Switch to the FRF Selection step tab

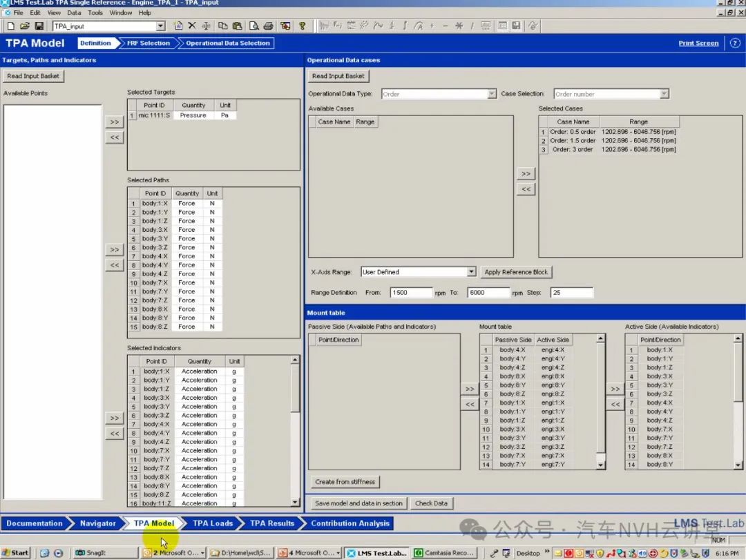coord(148,43)
